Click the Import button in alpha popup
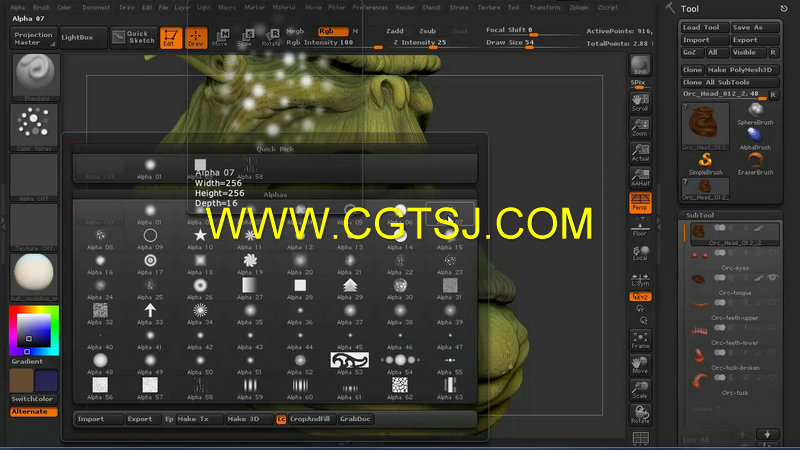800x450 pixels. [99, 419]
